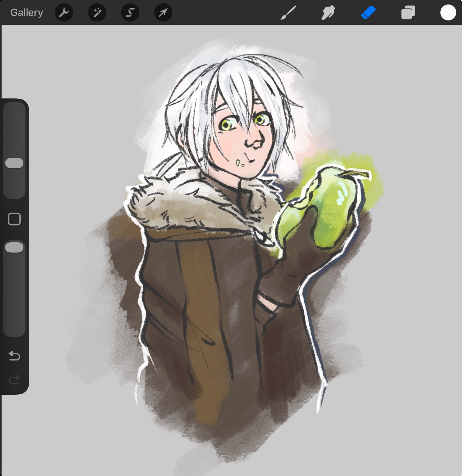Image resolution: width=462 pixels, height=476 pixels.
Task: Activate the Selection S-shaped tool
Action: coord(130,13)
